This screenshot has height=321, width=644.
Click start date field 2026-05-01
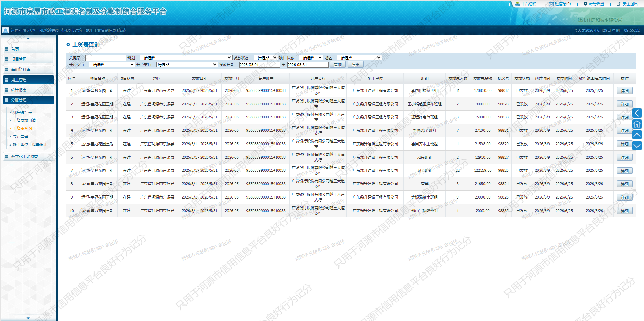tap(259, 65)
